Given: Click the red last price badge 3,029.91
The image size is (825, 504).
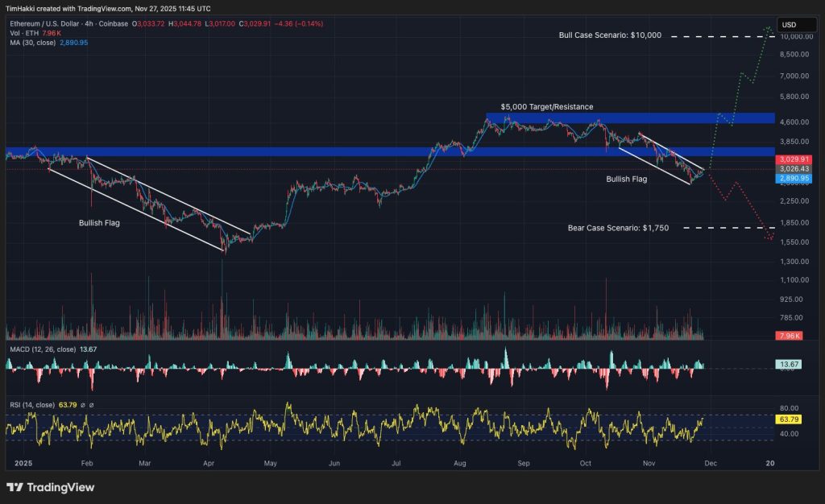Looking at the screenshot, I should point(793,159).
